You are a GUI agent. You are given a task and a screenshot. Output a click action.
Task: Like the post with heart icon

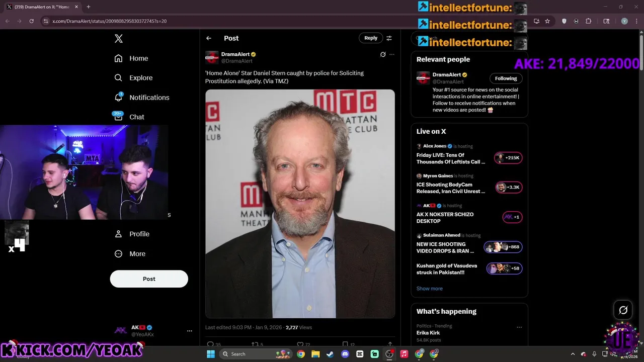coord(303,344)
